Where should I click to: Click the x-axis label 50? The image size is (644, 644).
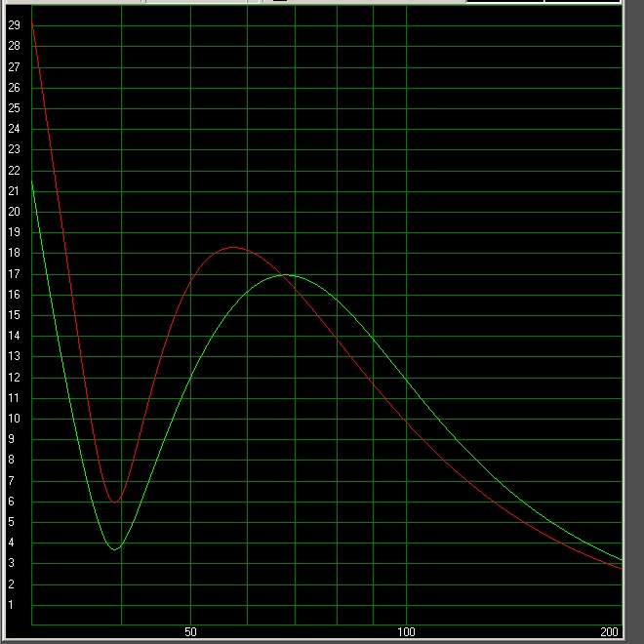click(190, 631)
